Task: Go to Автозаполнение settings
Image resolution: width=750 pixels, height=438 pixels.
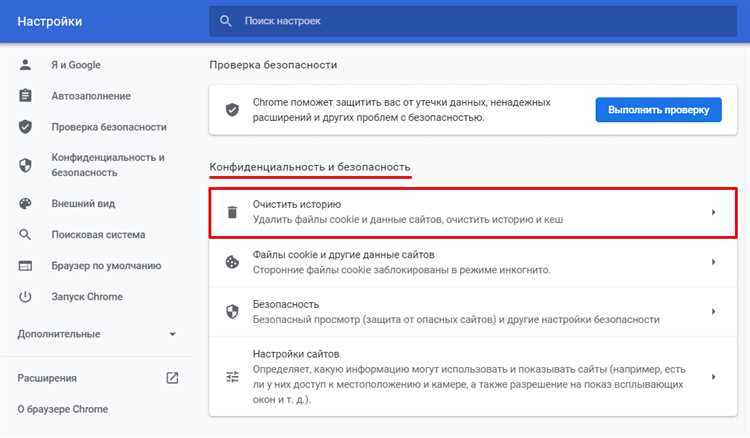Action: click(91, 96)
